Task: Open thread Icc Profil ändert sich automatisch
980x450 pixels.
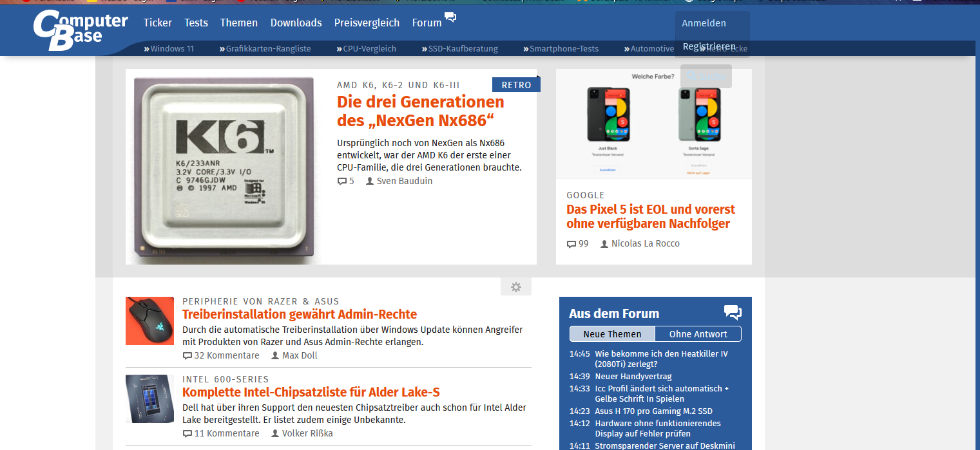Action: [662, 394]
